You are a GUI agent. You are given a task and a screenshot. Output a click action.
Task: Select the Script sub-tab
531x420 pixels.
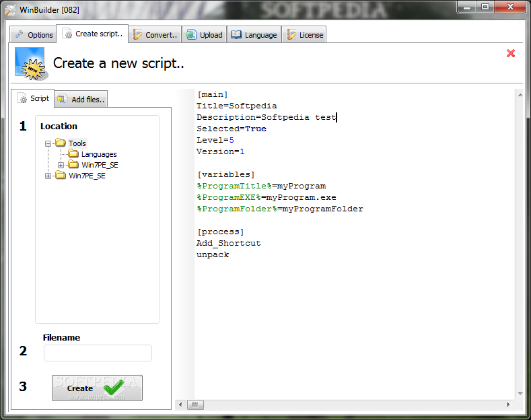(33, 98)
